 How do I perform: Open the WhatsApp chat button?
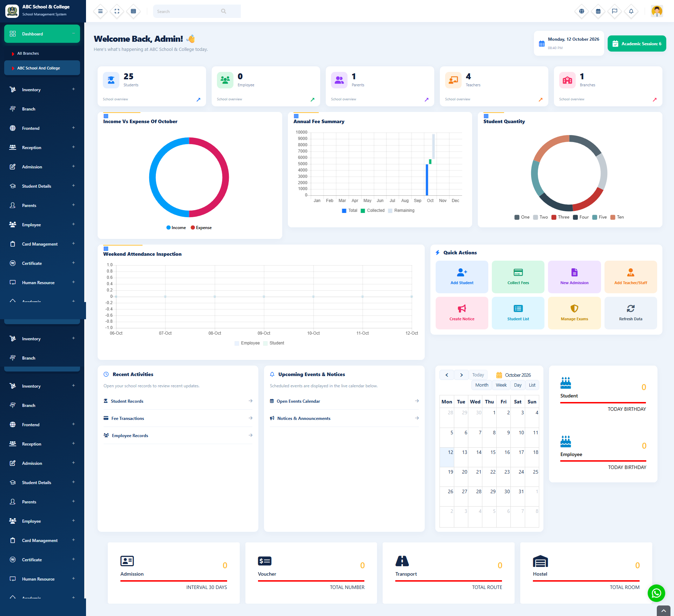[x=656, y=593]
